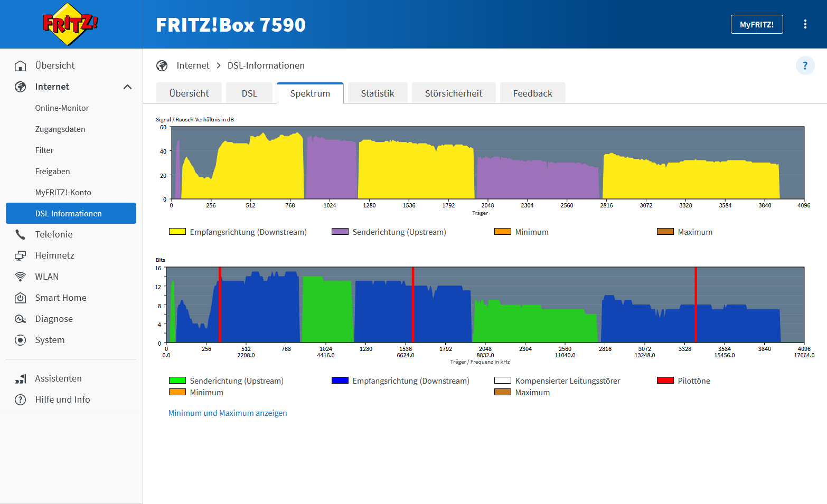Click the Telefonie phone icon
Viewport: 827px width, 504px height.
[x=20, y=234]
